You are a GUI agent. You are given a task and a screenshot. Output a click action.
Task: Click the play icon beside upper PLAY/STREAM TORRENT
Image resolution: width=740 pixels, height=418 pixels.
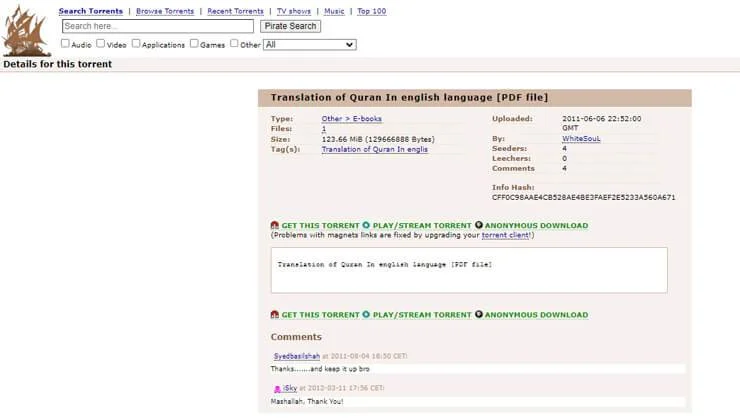(x=366, y=225)
